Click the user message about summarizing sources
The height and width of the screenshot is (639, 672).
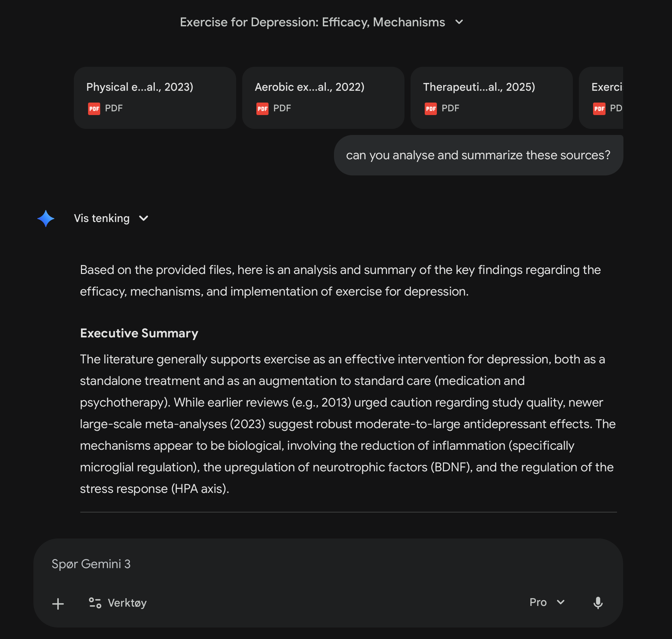(478, 155)
